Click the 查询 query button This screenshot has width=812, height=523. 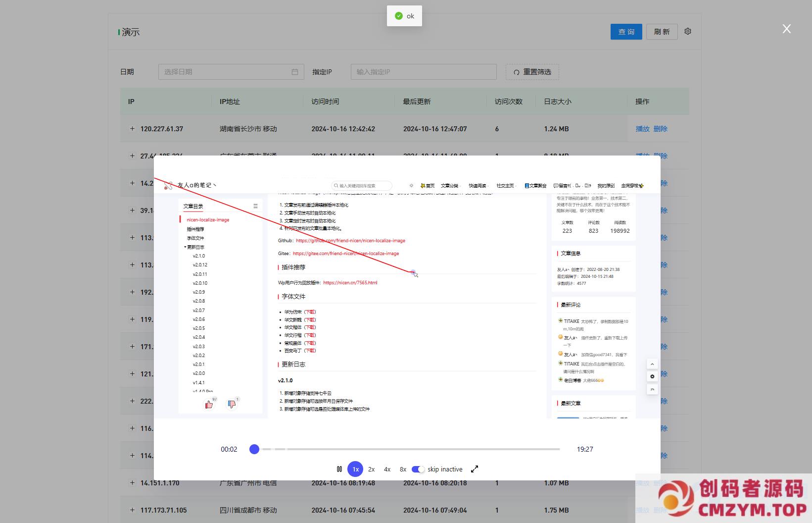tap(626, 32)
